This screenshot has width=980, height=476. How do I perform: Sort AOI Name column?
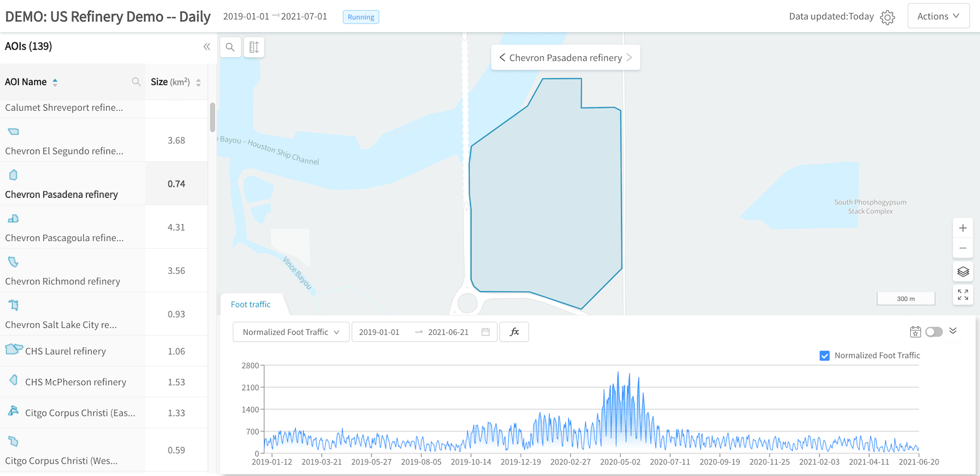tap(55, 82)
